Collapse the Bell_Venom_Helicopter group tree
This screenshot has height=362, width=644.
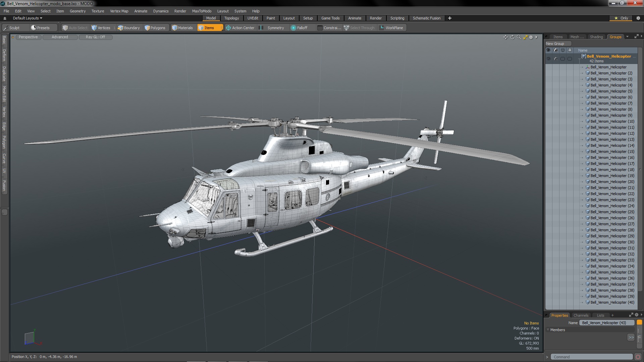coord(580,59)
